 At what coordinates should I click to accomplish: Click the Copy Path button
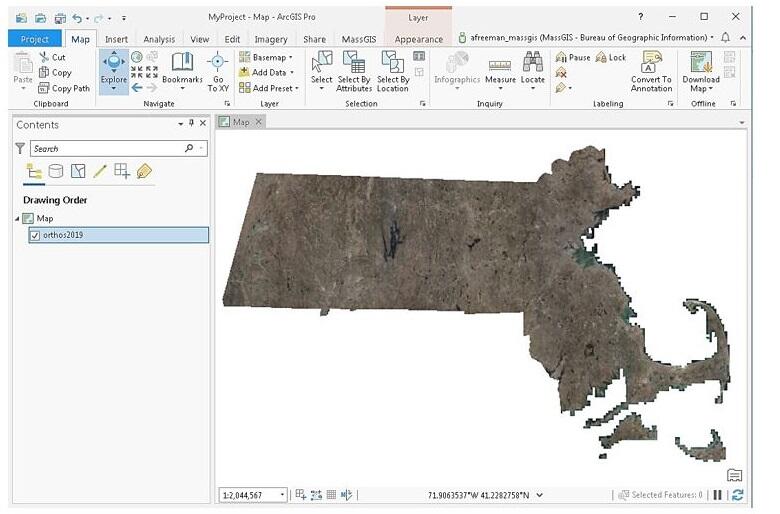[63, 88]
